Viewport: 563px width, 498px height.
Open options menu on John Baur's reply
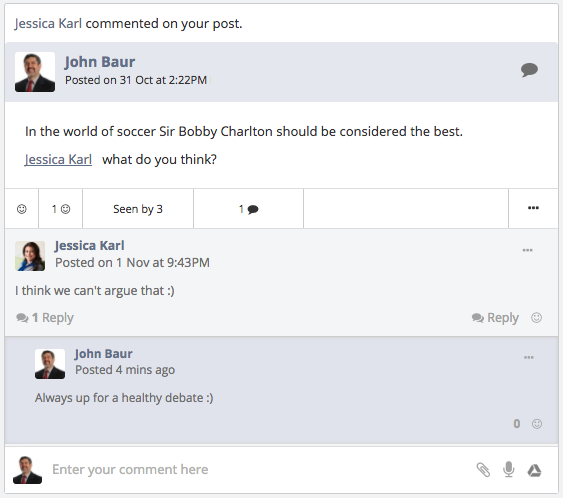tap(529, 357)
